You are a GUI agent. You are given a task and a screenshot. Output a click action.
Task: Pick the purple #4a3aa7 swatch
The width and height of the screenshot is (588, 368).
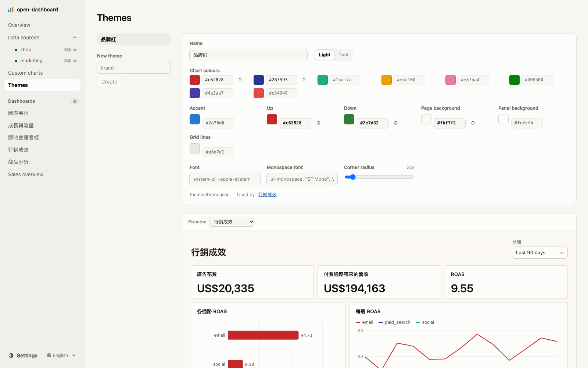click(x=195, y=93)
